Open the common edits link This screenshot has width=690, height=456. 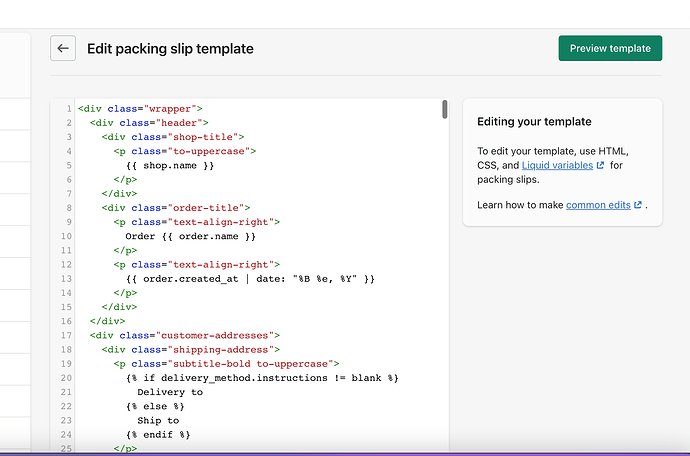[x=598, y=205]
